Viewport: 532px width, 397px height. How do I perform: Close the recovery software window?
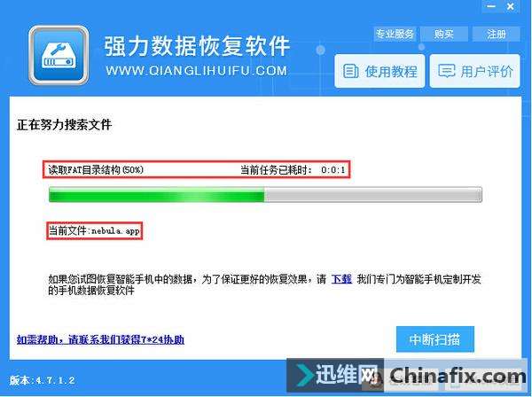(x=511, y=6)
